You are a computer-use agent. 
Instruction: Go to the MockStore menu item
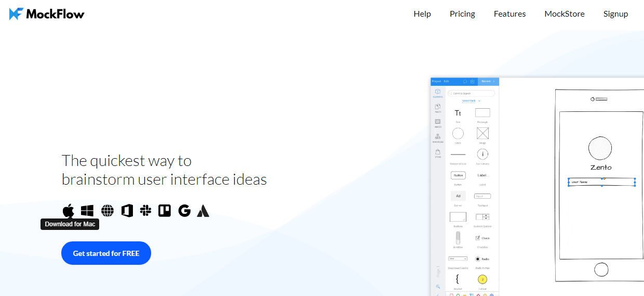[564, 14]
